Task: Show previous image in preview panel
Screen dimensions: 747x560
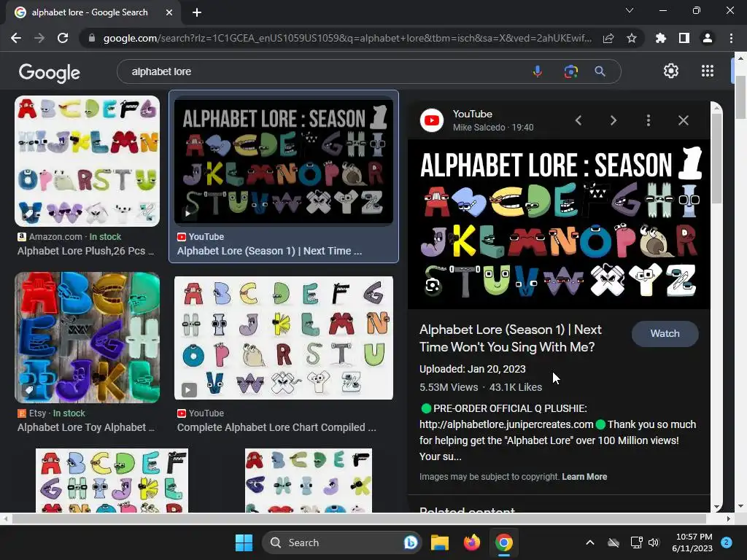Action: point(578,120)
